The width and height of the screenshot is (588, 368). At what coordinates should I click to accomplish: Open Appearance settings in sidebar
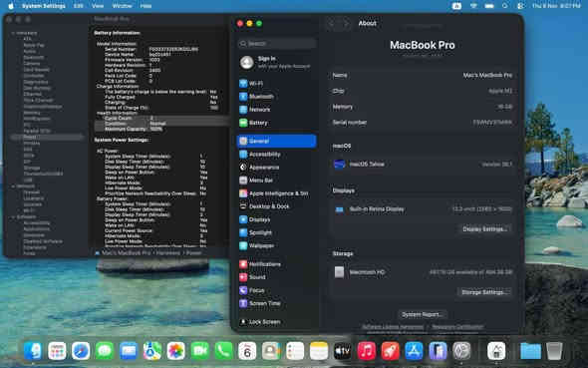click(x=277, y=168)
